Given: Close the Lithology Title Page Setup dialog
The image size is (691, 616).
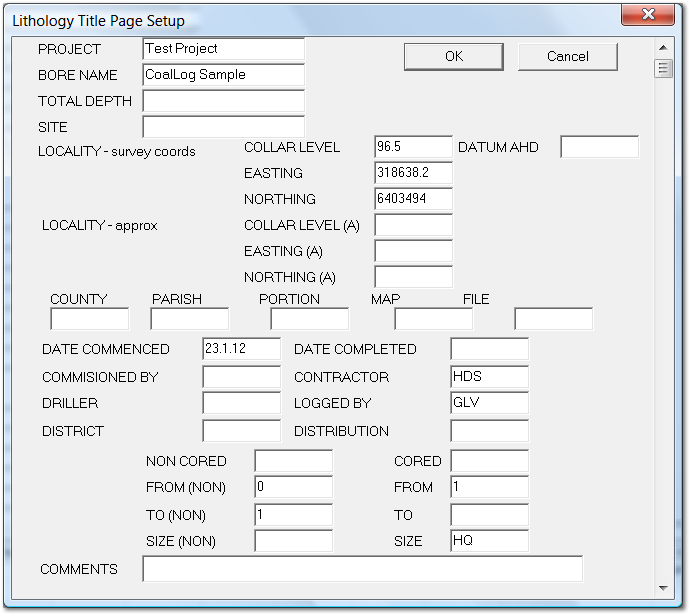Looking at the screenshot, I should coord(646,15).
